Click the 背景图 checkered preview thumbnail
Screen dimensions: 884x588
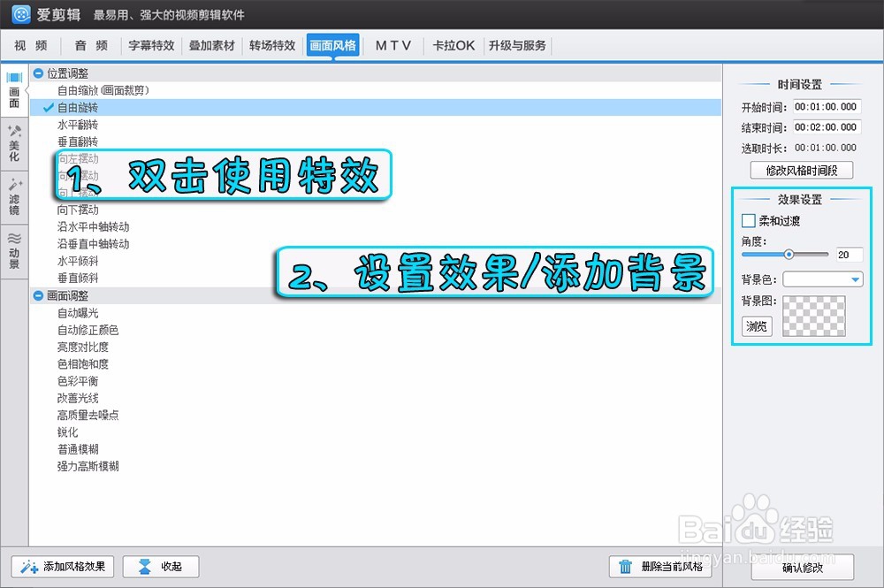[813, 317]
